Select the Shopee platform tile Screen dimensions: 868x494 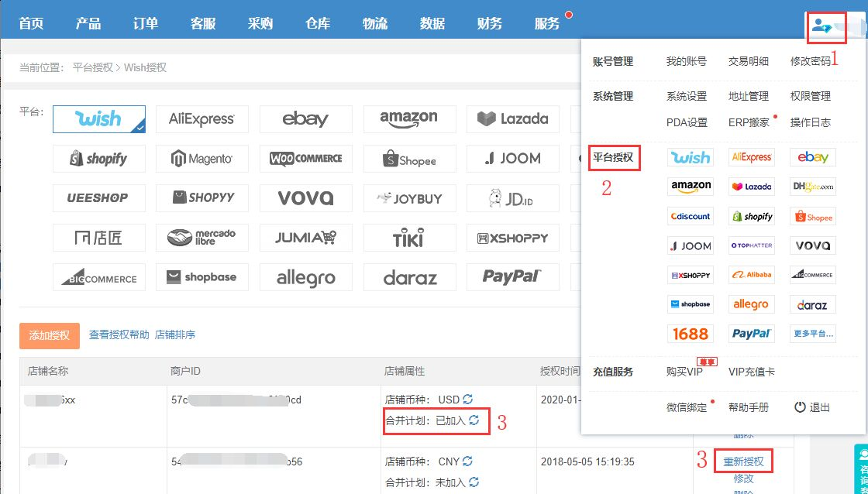(x=410, y=159)
